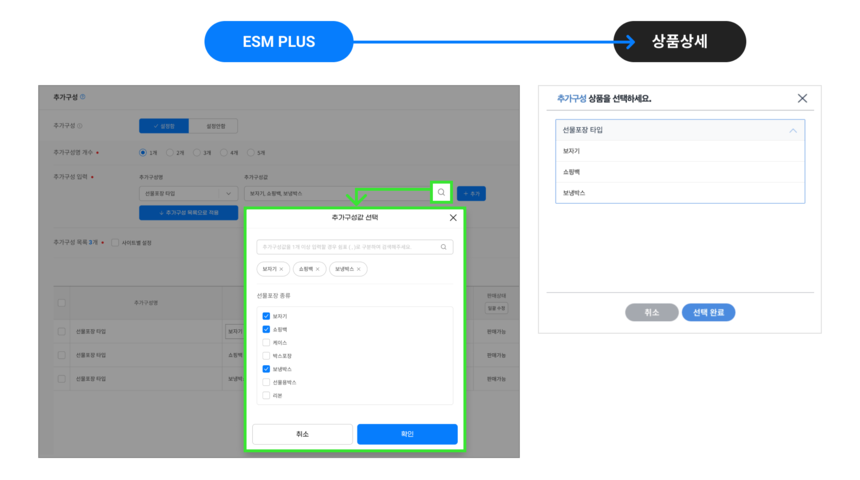
Task: Switch 추가구성 to 설정함
Action: click(164, 126)
